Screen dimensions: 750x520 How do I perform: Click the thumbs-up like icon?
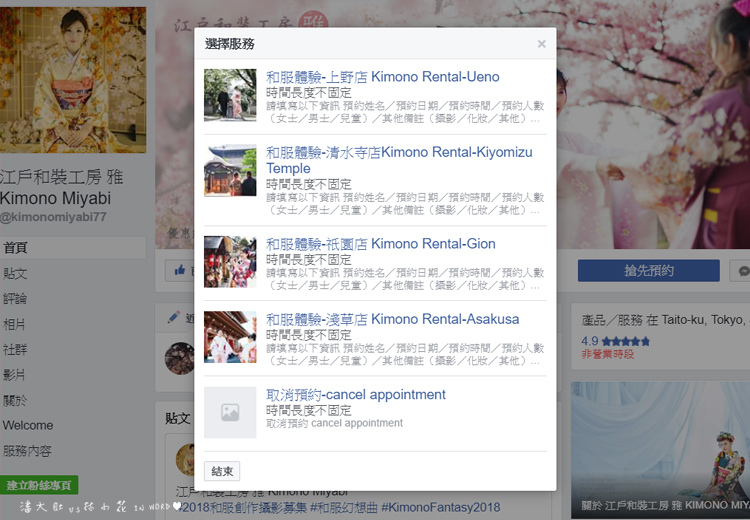180,271
